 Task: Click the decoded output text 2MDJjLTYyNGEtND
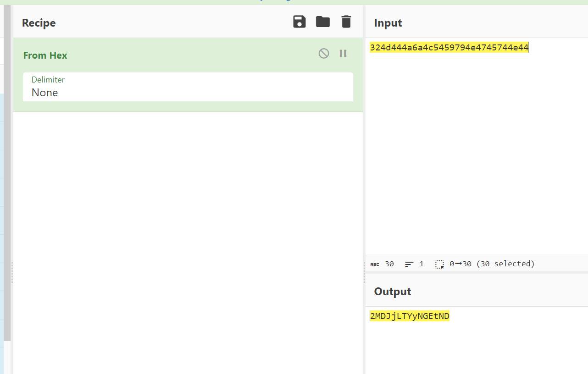click(410, 316)
